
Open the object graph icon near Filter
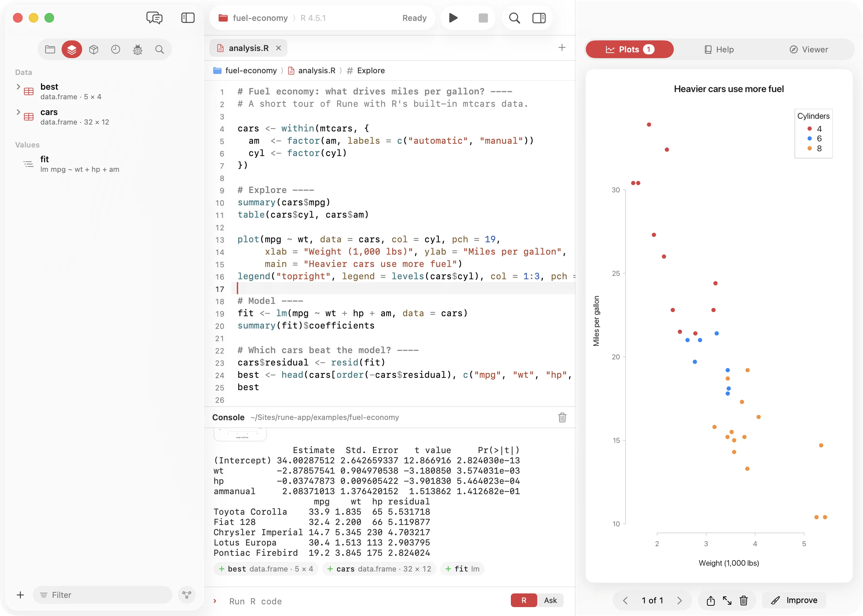tap(186, 595)
